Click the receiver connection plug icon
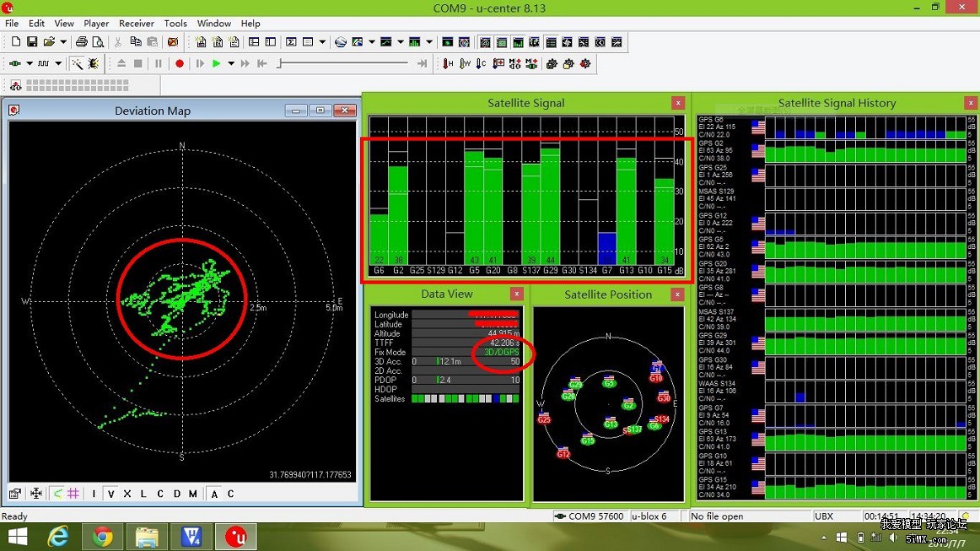 point(15,63)
